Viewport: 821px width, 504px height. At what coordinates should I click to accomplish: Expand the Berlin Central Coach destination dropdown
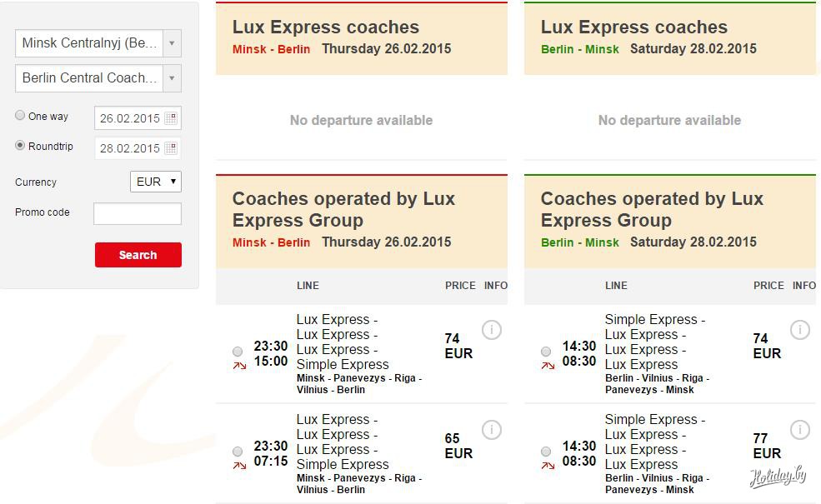click(172, 78)
